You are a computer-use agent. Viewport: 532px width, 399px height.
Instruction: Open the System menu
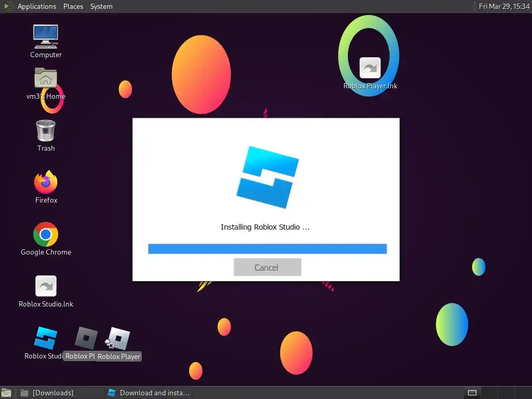101,6
